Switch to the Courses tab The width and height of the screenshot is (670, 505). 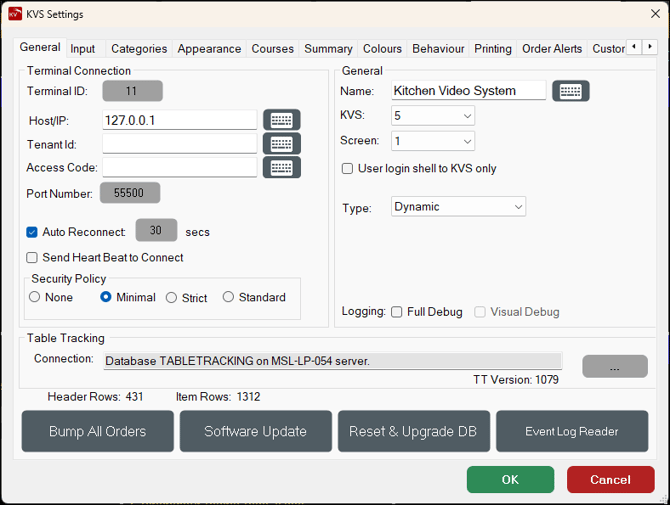coord(273,49)
